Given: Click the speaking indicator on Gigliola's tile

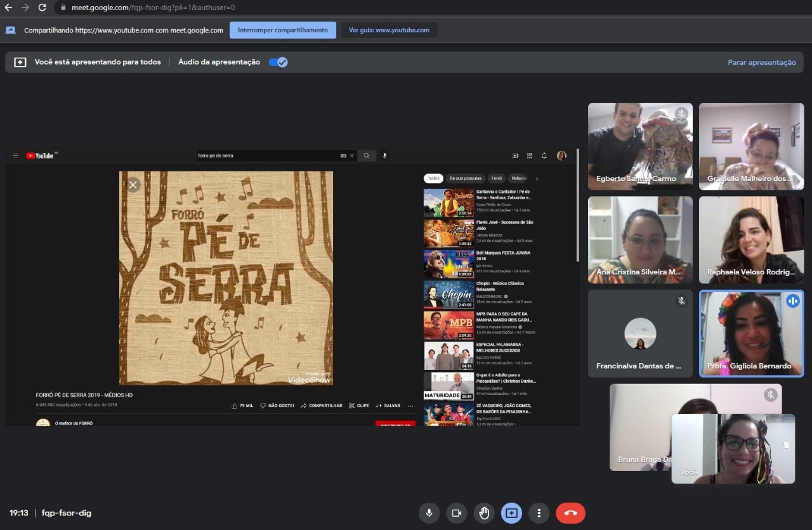Looking at the screenshot, I should tap(793, 301).
